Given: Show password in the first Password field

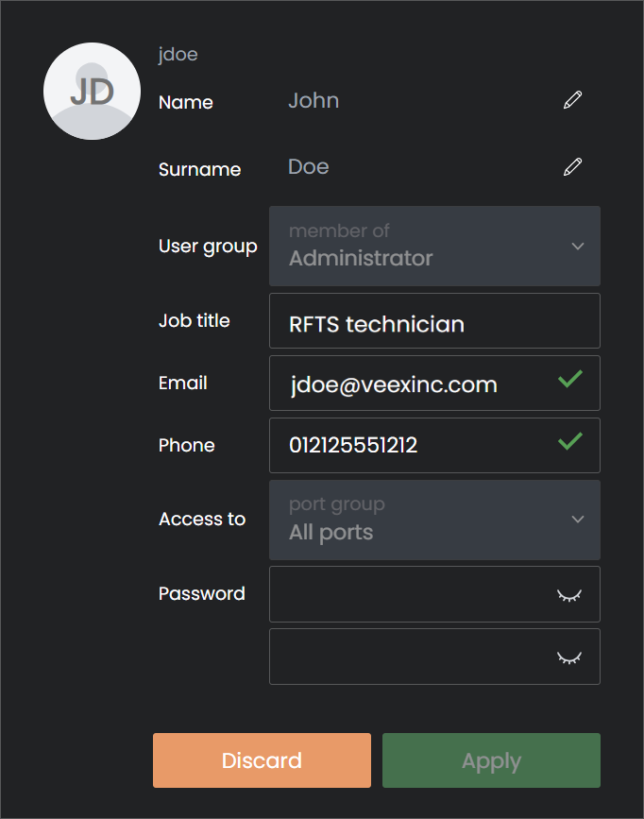Looking at the screenshot, I should 568,595.
